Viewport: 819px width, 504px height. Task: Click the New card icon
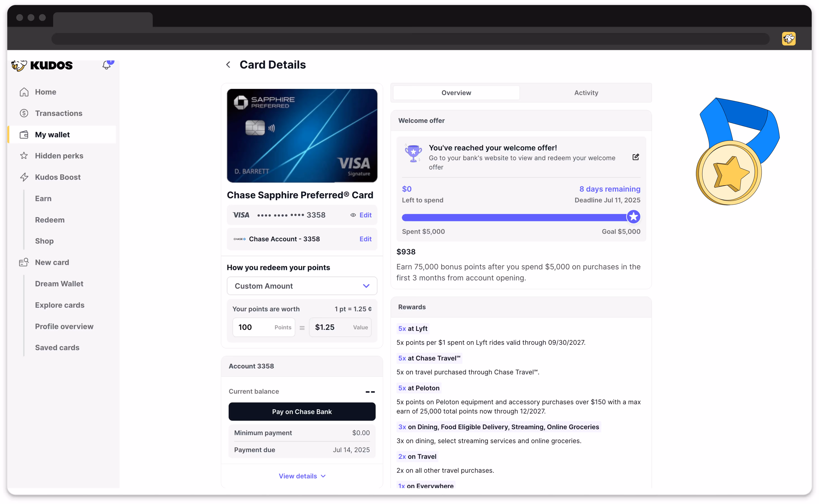click(24, 262)
